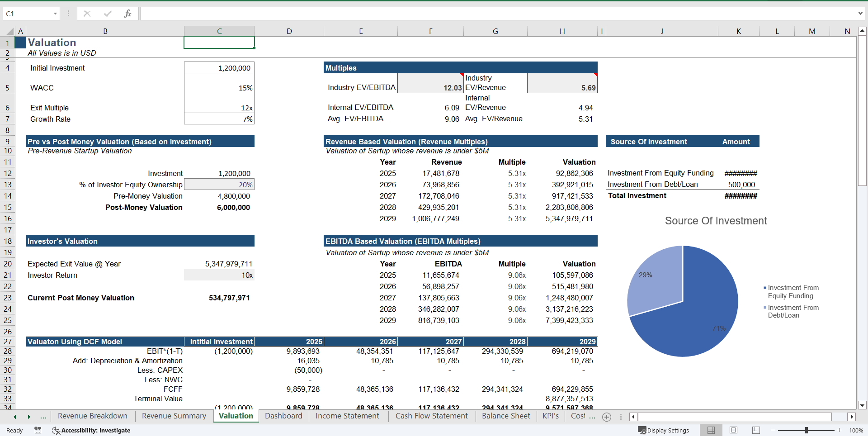Switch to Page Break Preview icon
Image resolution: width=868 pixels, height=437 pixels.
(756, 430)
